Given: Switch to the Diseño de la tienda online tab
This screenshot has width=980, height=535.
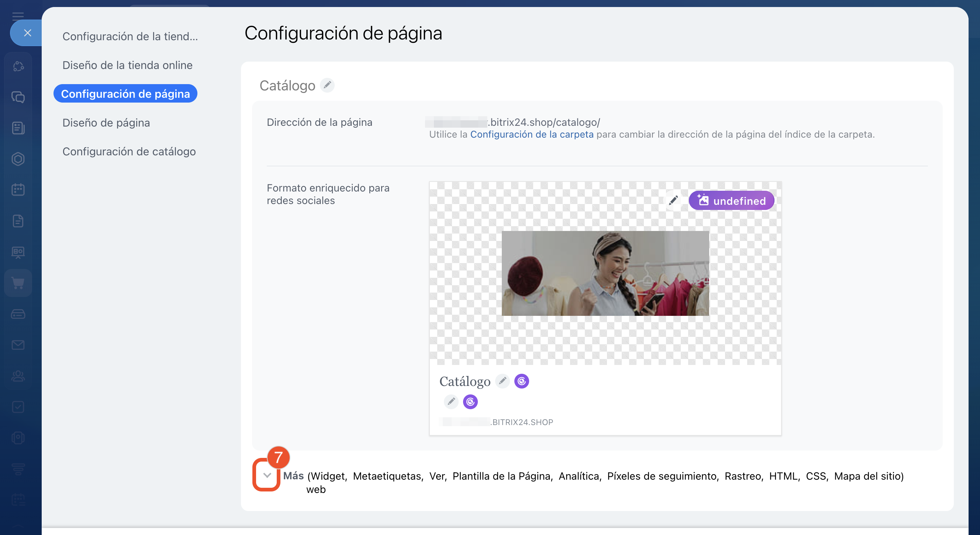Looking at the screenshot, I should 127,65.
